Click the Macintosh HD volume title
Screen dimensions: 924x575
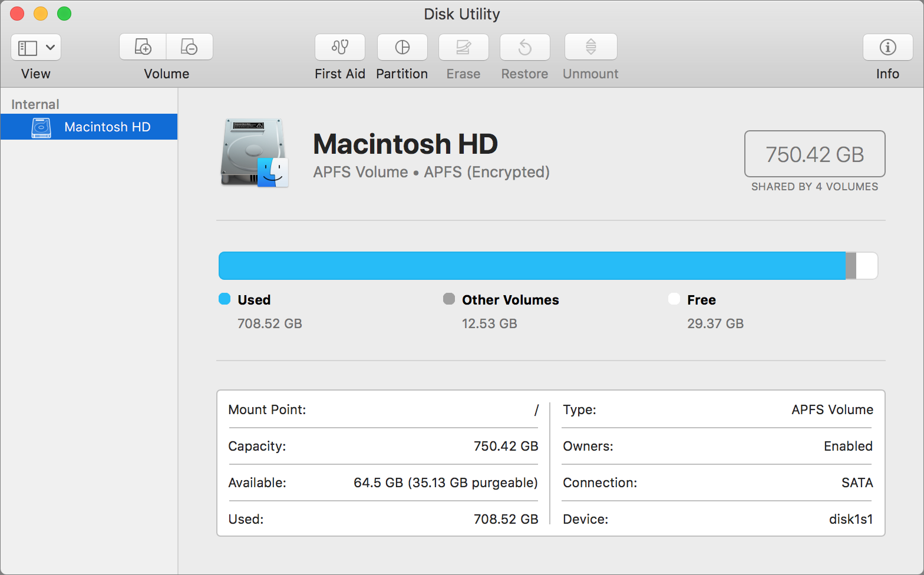pos(405,144)
